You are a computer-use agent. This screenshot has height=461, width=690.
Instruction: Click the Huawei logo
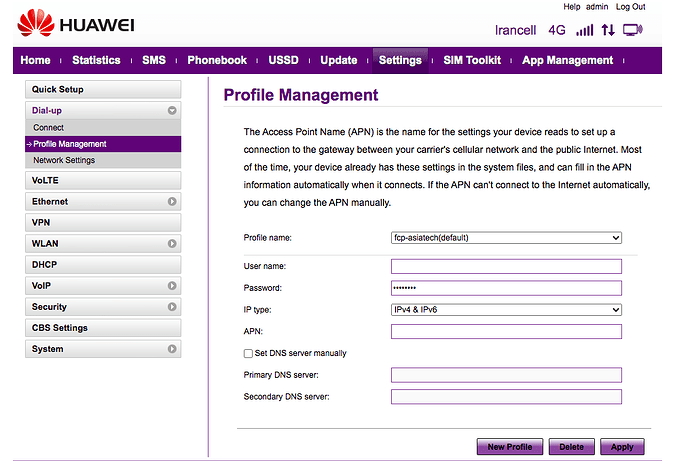pos(76,23)
